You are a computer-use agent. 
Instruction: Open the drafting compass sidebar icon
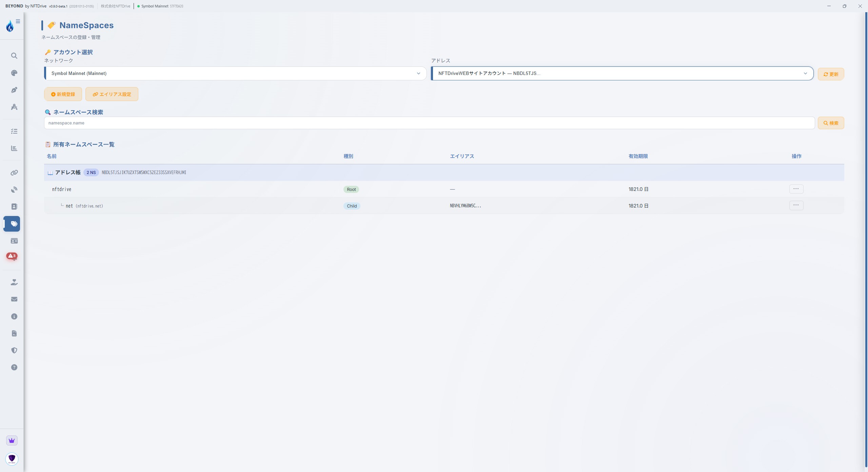14,107
